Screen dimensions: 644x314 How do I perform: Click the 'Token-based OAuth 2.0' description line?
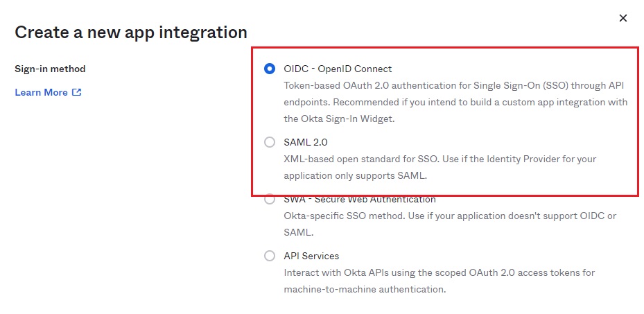(x=455, y=85)
